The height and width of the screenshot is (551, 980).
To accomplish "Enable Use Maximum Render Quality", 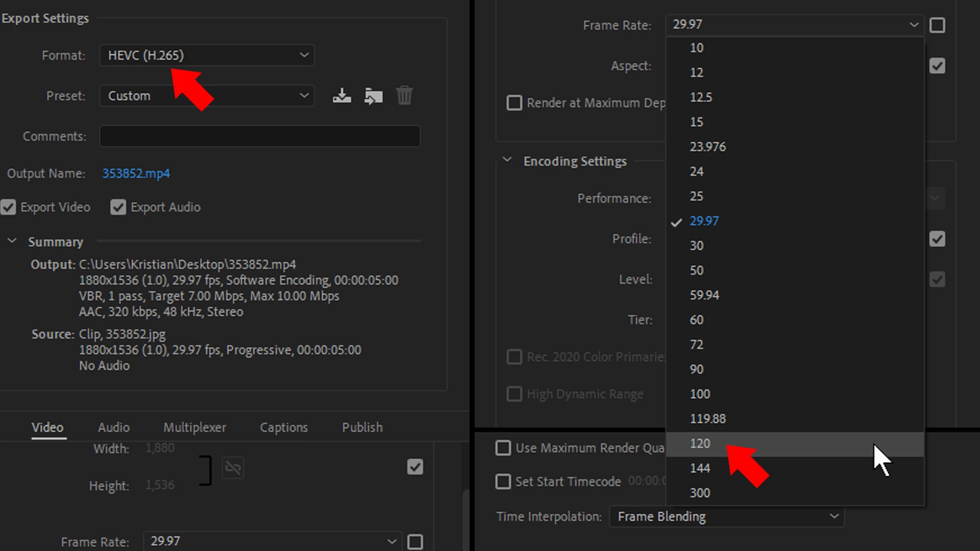I will tap(503, 448).
